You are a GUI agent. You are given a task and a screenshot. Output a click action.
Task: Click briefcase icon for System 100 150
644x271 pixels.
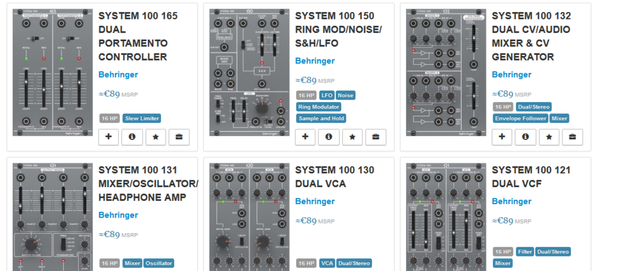click(x=376, y=137)
